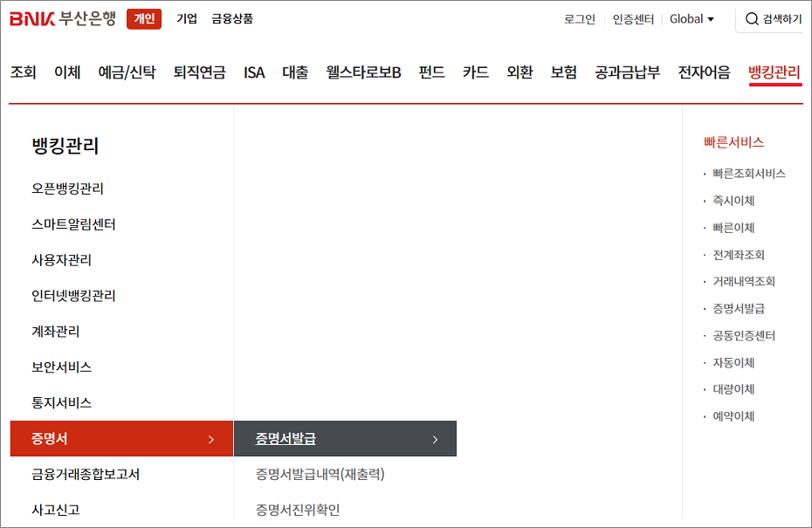Open the 이체 menu

point(67,72)
